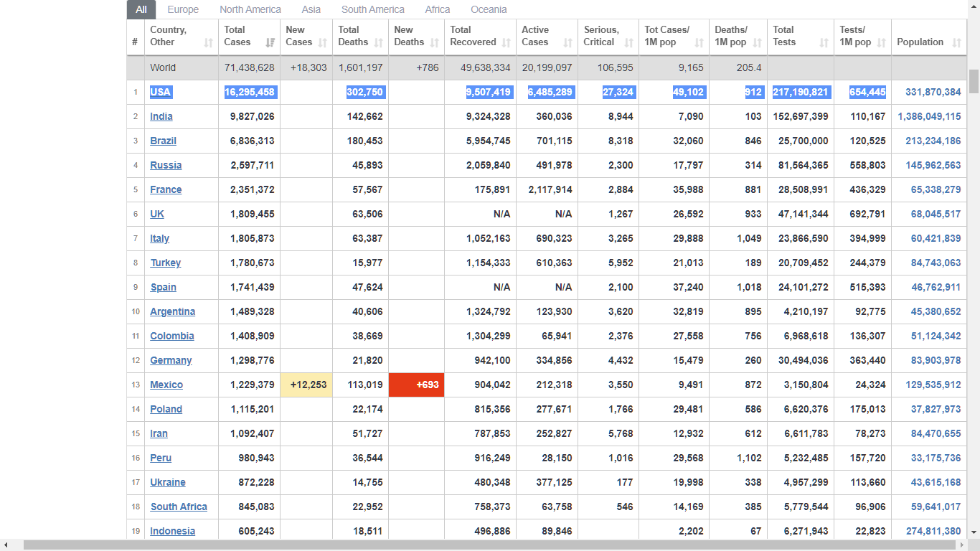Open the Italy country link
Viewport: 980px width, 551px height.
tap(159, 238)
